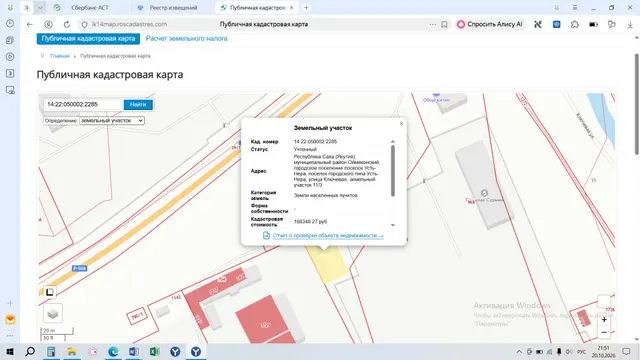Click the 'РУС' keyboard language indicator

[x=582, y=352]
